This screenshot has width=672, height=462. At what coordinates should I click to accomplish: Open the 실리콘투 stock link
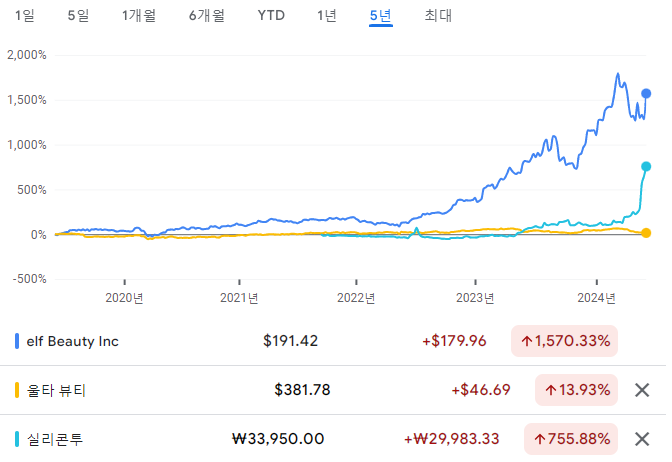click(x=59, y=439)
